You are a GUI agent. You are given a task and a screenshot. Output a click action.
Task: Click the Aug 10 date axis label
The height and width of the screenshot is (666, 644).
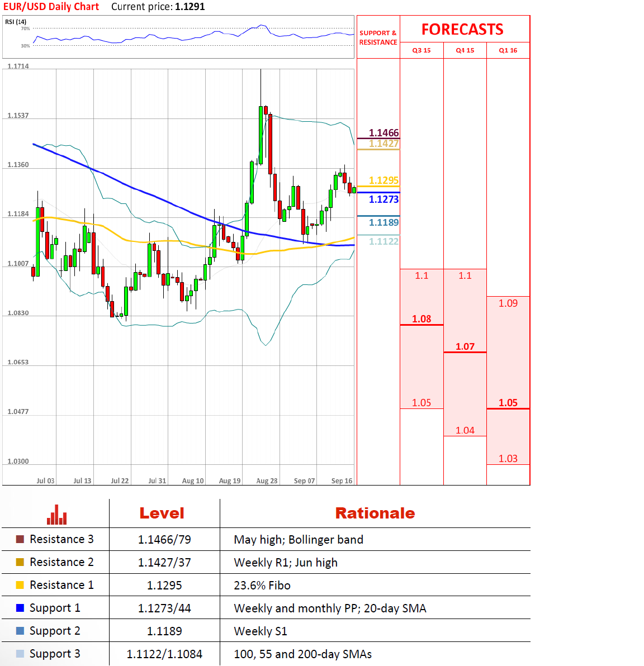click(x=193, y=481)
